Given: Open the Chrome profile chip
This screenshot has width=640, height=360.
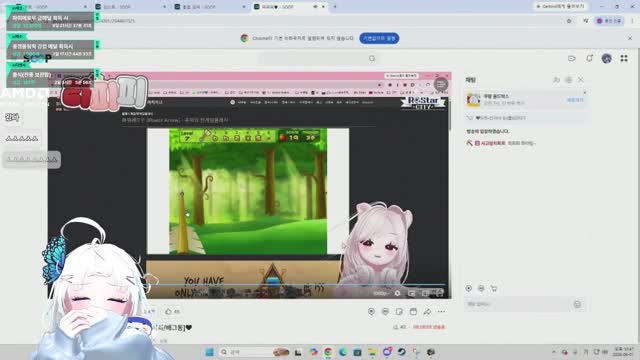Looking at the screenshot, I should click(609, 21).
